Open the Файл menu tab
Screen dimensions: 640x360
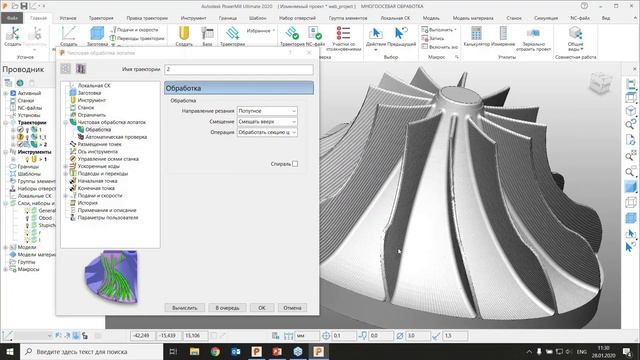click(x=12, y=18)
